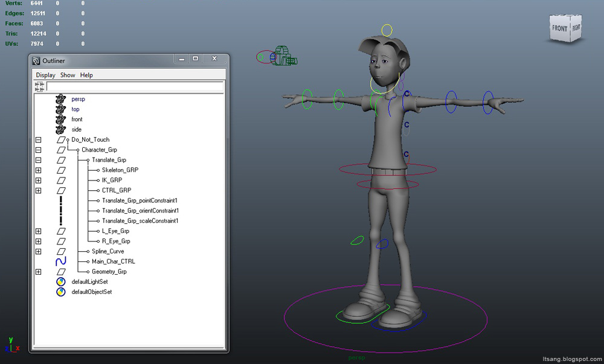Click the transform icon beside Spline_Curve
The image size is (604, 364).
61,251
